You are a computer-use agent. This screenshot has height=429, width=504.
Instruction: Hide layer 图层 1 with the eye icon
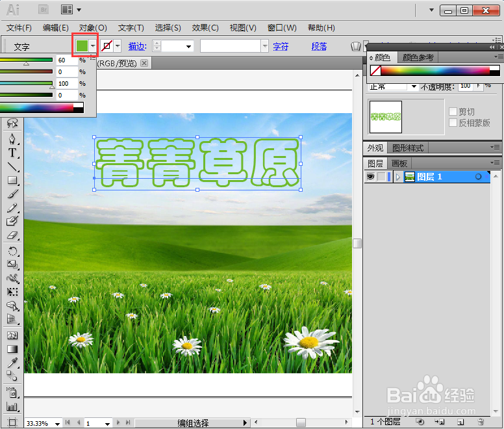click(371, 177)
